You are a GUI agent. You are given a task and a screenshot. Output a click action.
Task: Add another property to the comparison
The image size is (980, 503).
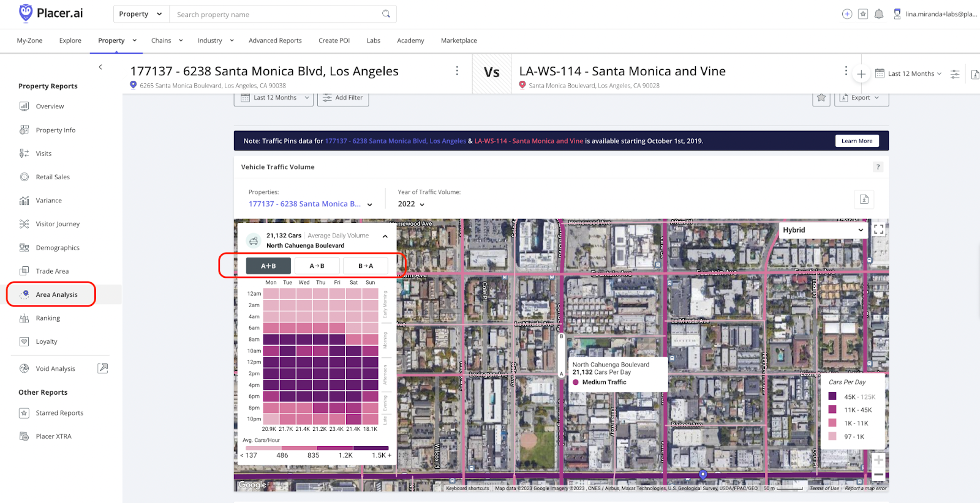coord(861,74)
